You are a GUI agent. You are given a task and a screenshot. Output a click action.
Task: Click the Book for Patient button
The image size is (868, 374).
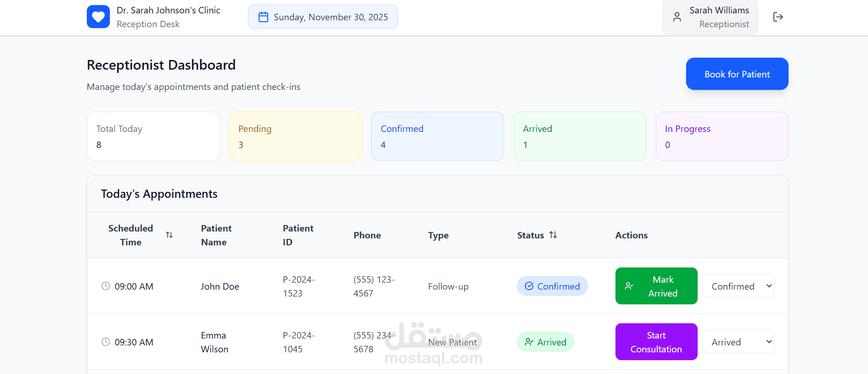(737, 74)
